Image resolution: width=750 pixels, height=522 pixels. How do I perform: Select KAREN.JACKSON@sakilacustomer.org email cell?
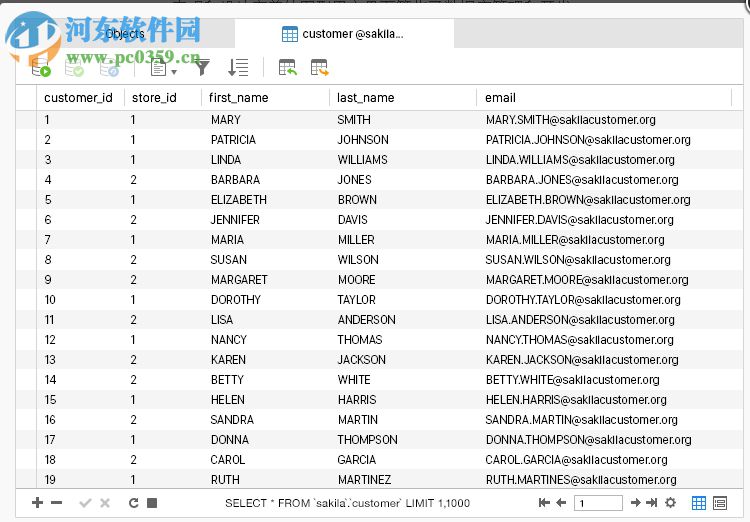(x=582, y=360)
